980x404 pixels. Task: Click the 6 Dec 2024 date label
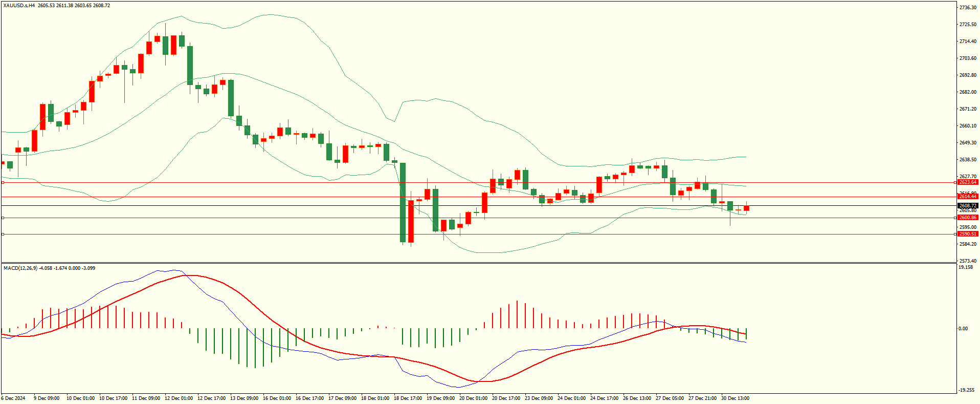[13, 398]
